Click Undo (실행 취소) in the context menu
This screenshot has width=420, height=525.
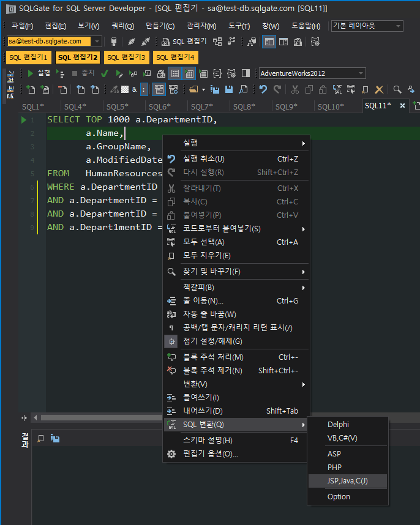[x=236, y=159]
